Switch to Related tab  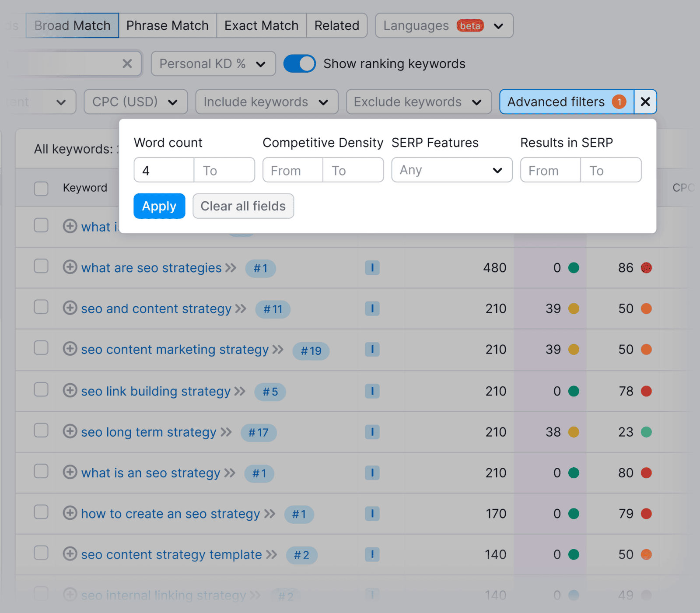(x=337, y=26)
